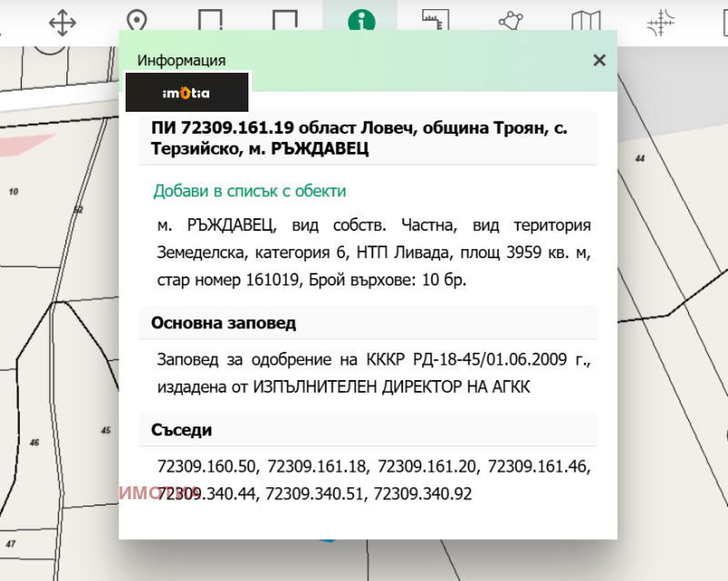Choose the rectangle tool left of info icon
The image size is (728, 581).
(285, 22)
